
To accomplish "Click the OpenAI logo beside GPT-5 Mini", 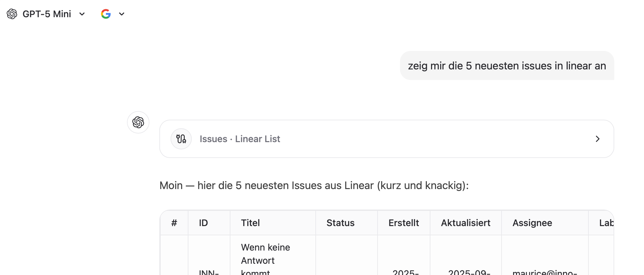I will pyautogui.click(x=12, y=14).
